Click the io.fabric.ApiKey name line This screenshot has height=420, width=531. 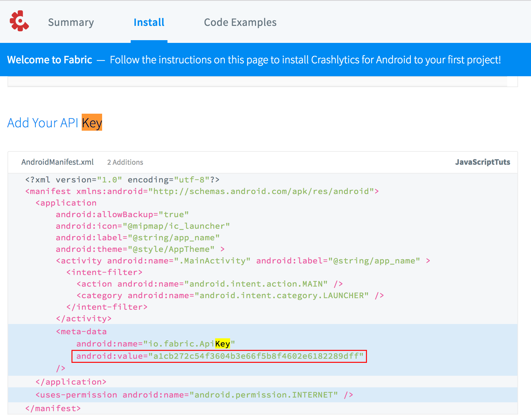156,344
